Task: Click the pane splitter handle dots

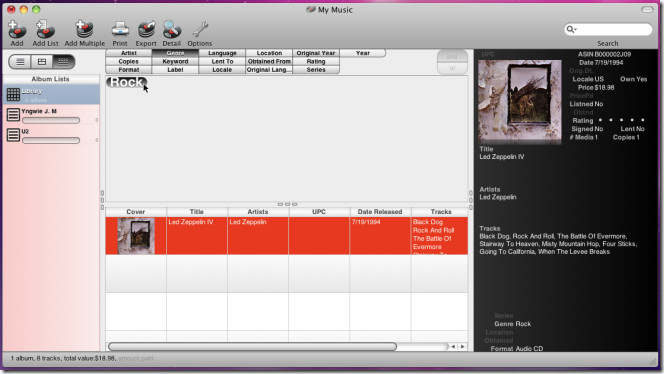Action: point(288,204)
